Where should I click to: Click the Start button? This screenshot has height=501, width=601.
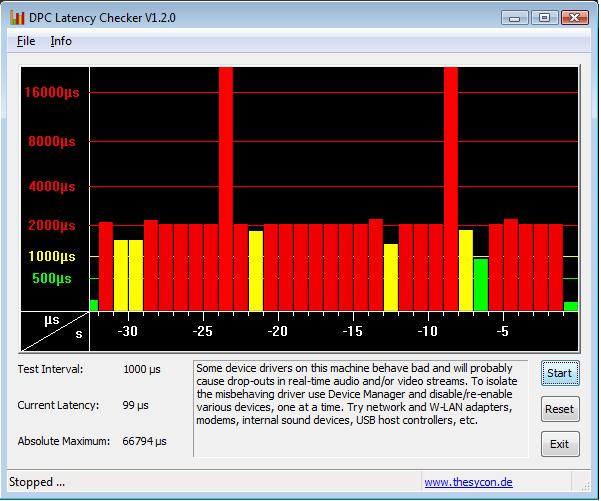tap(560, 373)
